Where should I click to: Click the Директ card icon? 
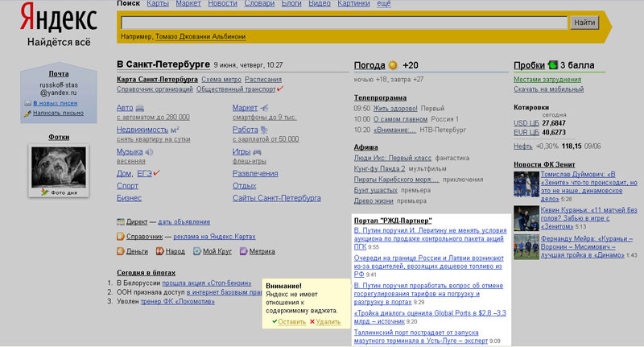[121, 221]
